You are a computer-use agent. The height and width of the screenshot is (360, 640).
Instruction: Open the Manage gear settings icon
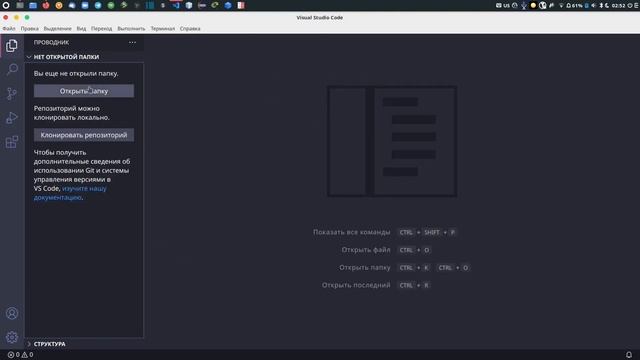click(12, 337)
